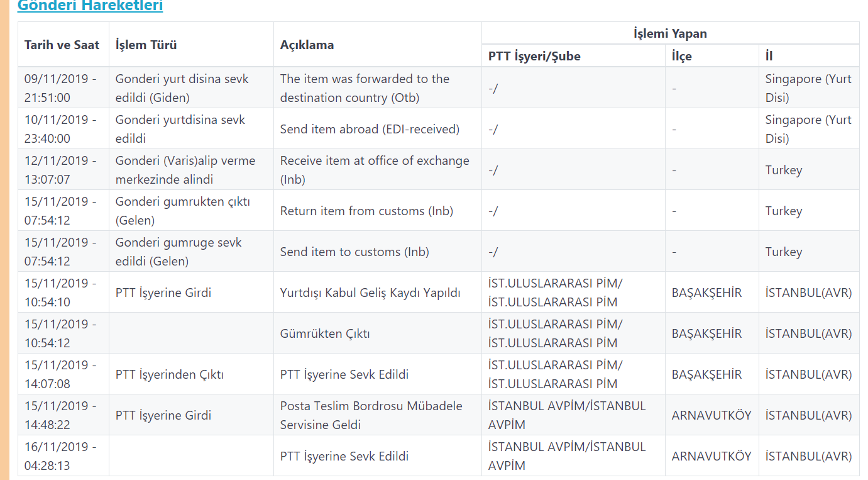Select the PTT İşyeri/Şube column header
The image size is (868, 480).
pos(534,56)
